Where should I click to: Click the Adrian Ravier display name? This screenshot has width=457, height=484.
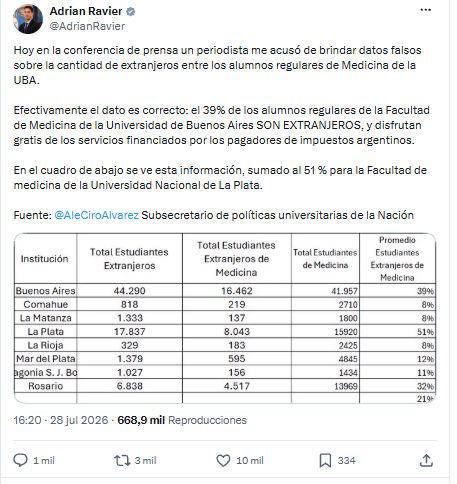pyautogui.click(x=86, y=11)
